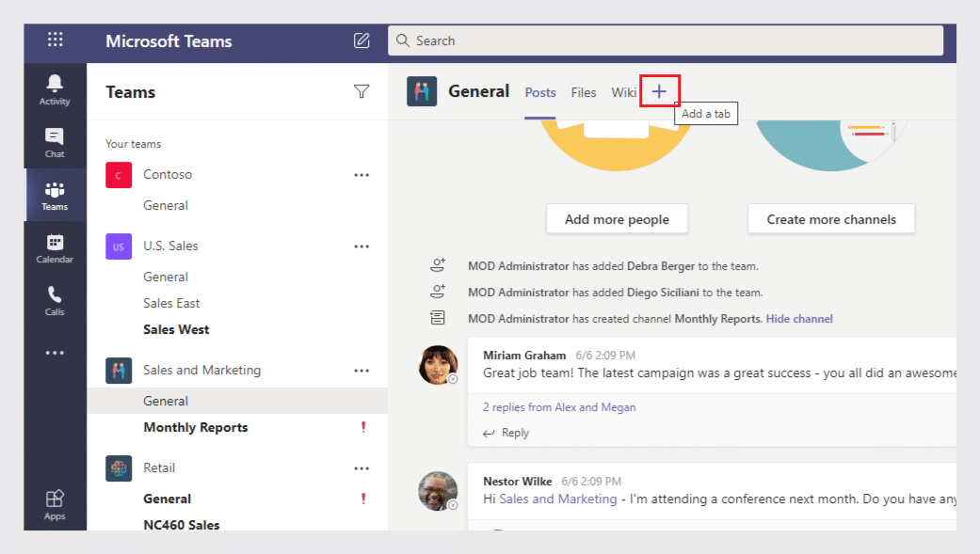The height and width of the screenshot is (554, 980).
Task: Click the Contoso team avatar
Action: coord(118,175)
